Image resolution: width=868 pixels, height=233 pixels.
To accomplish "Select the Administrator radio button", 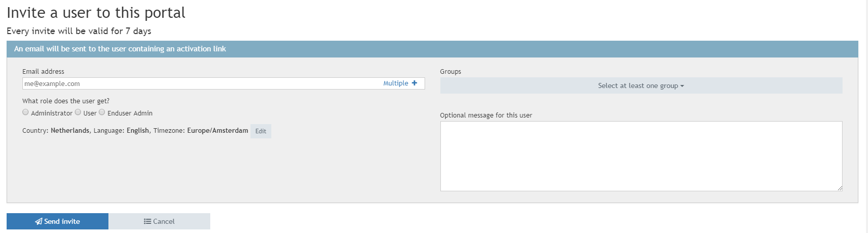I will 25,112.
